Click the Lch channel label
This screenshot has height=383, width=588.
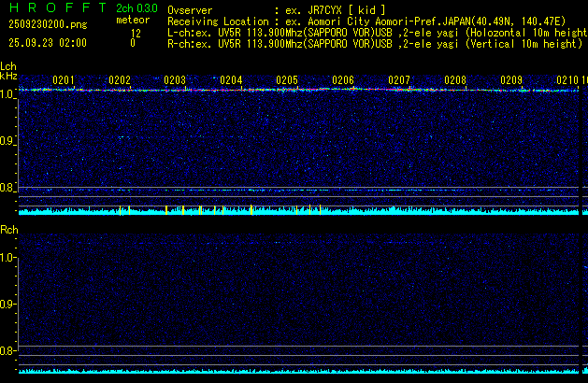pos(8,66)
